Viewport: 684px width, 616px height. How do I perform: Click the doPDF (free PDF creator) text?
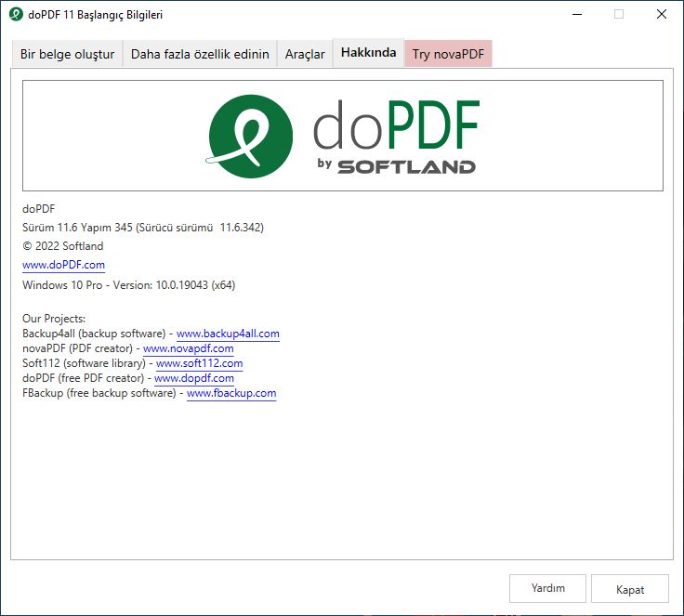click(83, 378)
